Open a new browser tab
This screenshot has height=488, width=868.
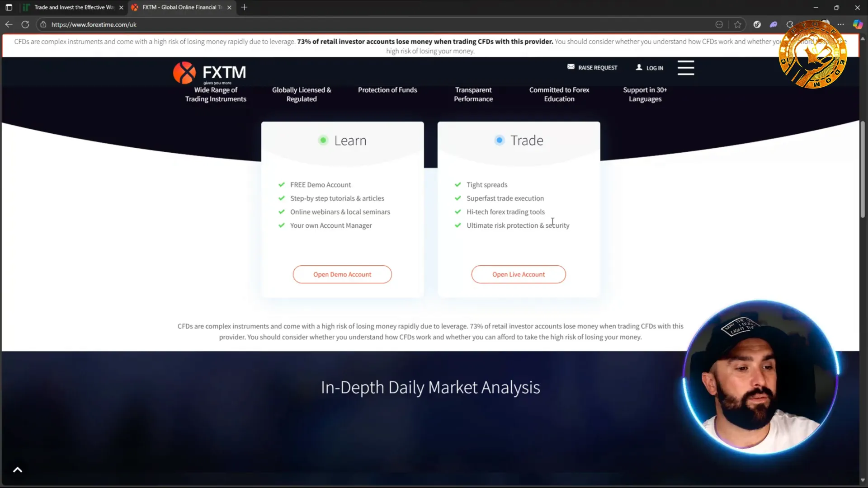click(244, 7)
